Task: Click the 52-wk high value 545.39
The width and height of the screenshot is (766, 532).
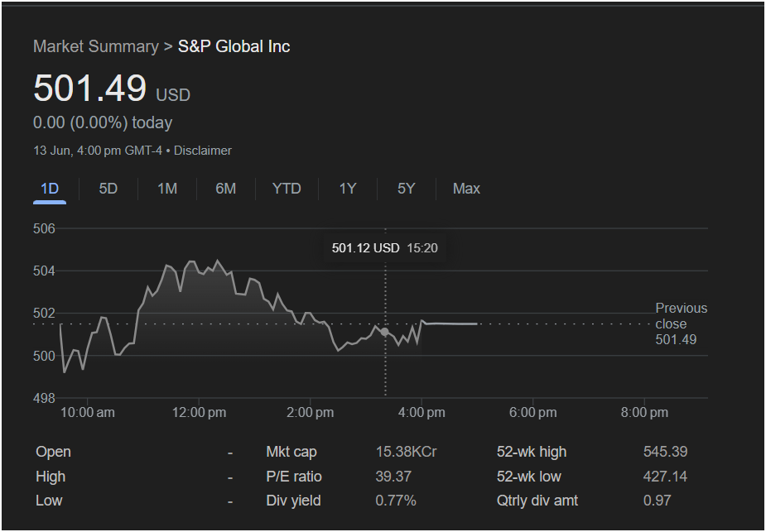Action: 665,452
